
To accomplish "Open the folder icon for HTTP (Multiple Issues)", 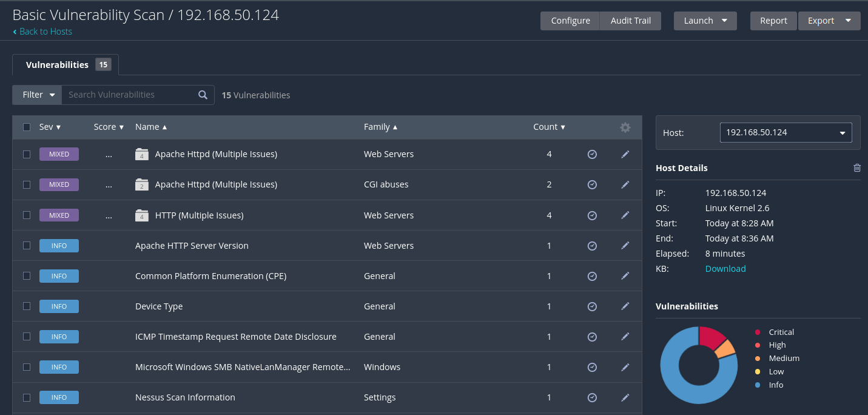I will pos(142,215).
